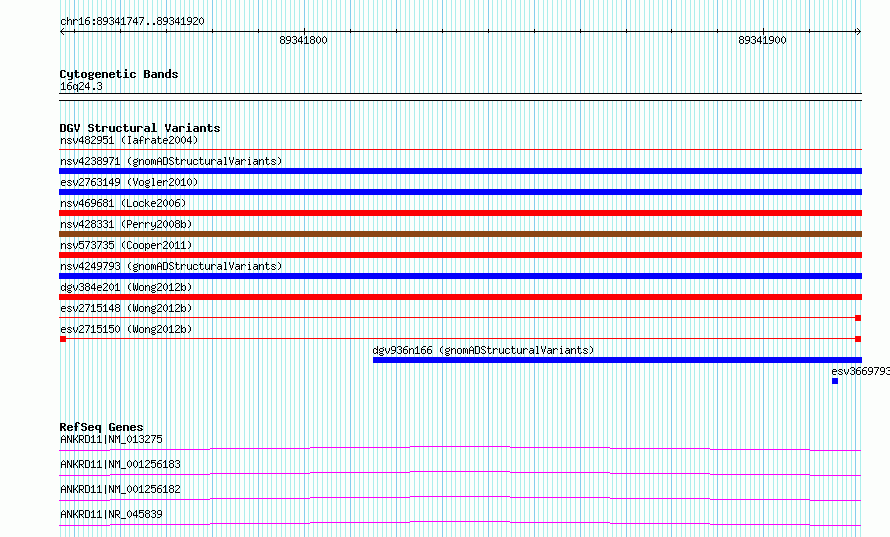Screen dimensions: 890x537
Task: Select nsv573735 (Cooper2011) label
Action: pyautogui.click(x=126, y=245)
